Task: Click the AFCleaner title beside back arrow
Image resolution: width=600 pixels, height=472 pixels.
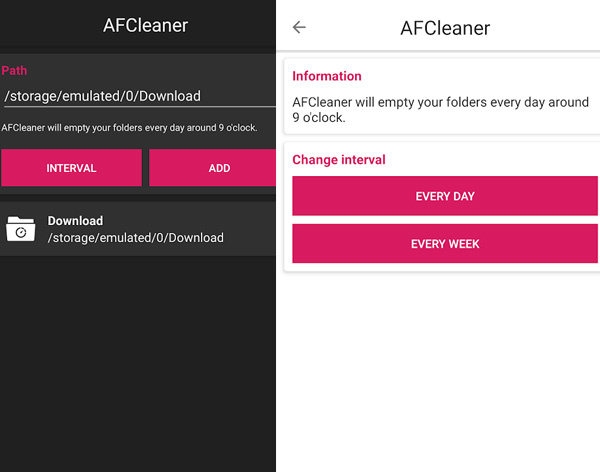Action: click(x=445, y=28)
